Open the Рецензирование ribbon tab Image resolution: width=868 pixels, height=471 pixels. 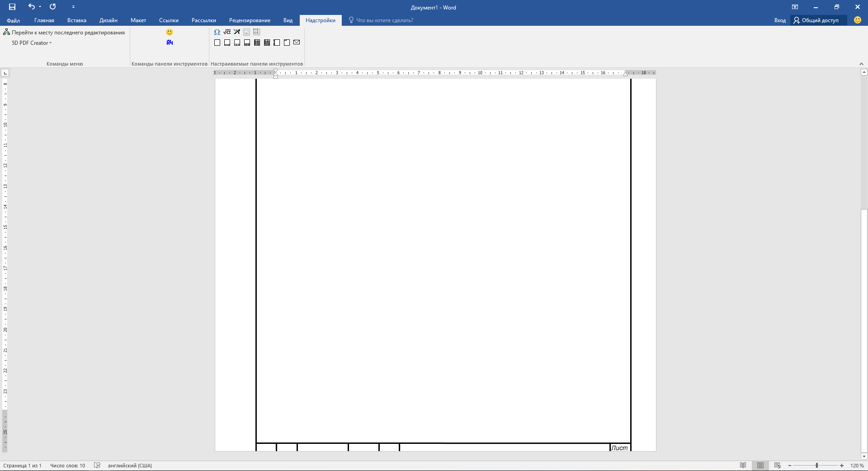point(250,20)
